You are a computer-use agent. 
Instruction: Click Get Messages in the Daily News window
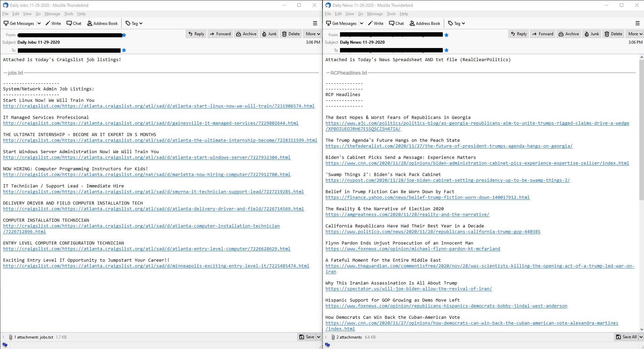(341, 24)
